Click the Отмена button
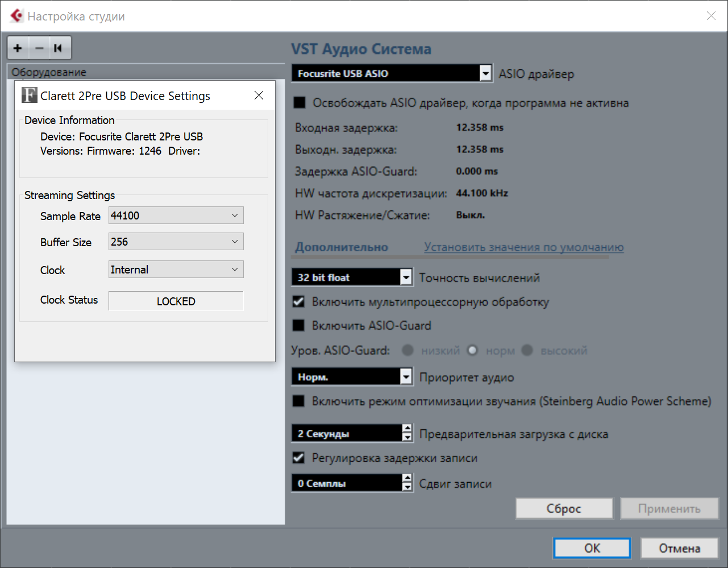 (x=679, y=548)
